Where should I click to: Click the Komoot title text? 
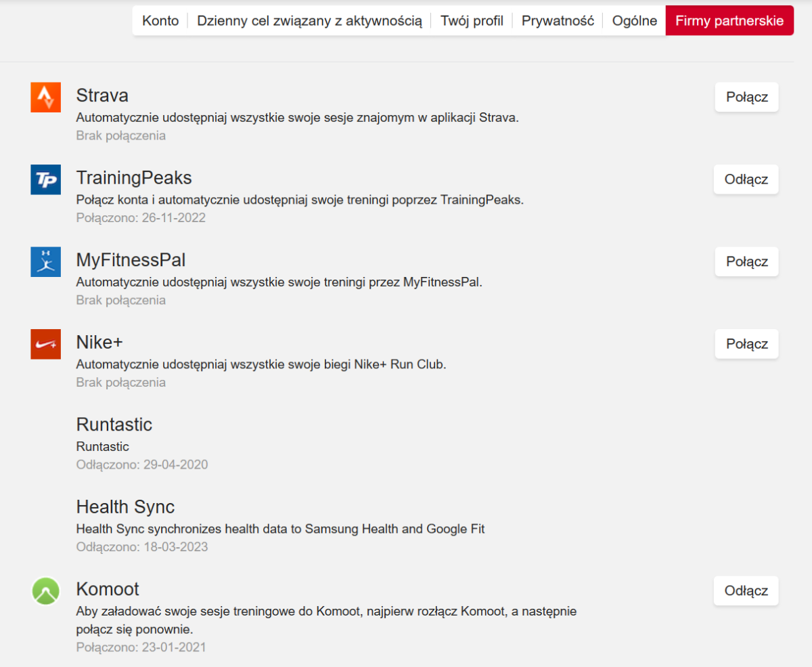[x=108, y=588]
